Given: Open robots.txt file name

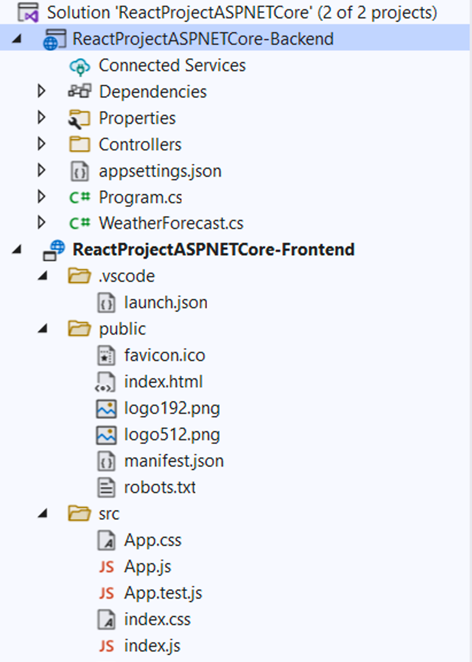Looking at the screenshot, I should tap(160, 488).
